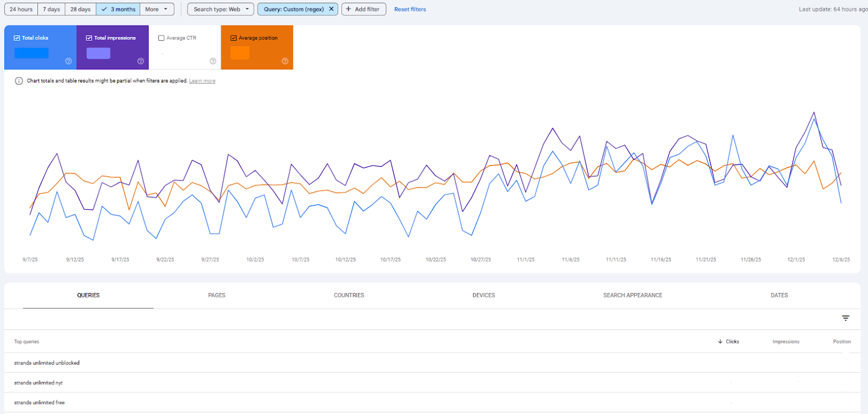
Task: Expand the Search type: Web dropdown
Action: [221, 9]
